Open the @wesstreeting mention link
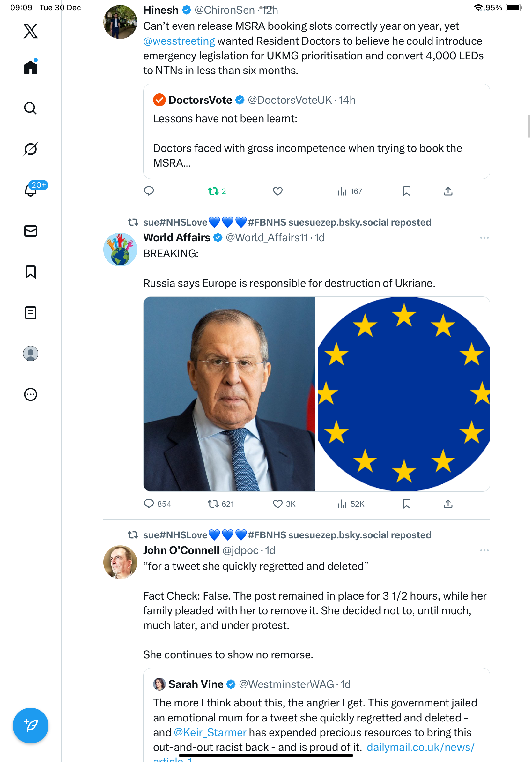 click(x=179, y=41)
